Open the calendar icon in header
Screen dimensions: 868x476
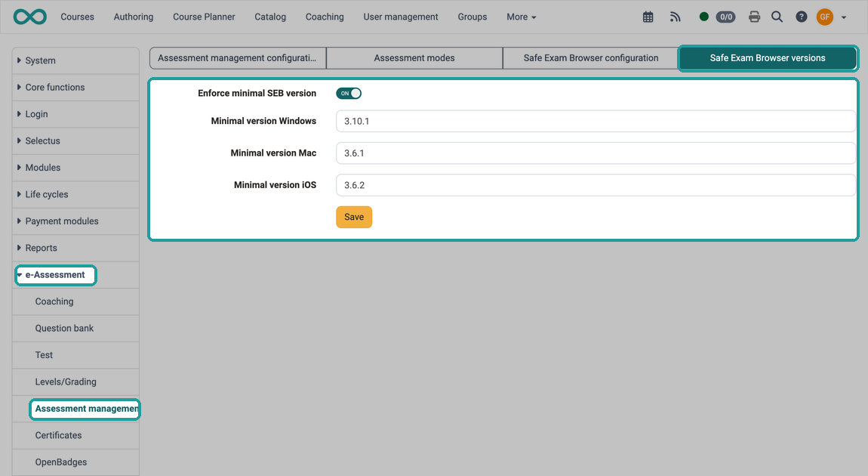click(648, 17)
